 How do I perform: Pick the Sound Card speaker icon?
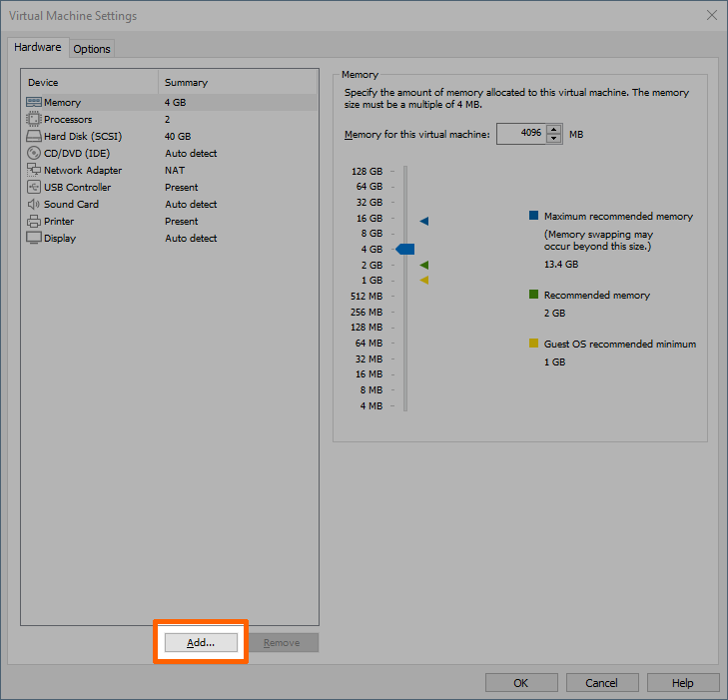(x=34, y=205)
